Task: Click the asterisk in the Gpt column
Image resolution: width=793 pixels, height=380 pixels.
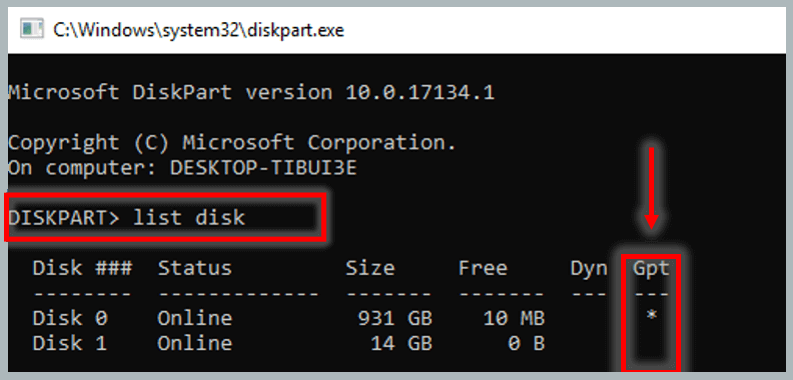Action: point(651,317)
